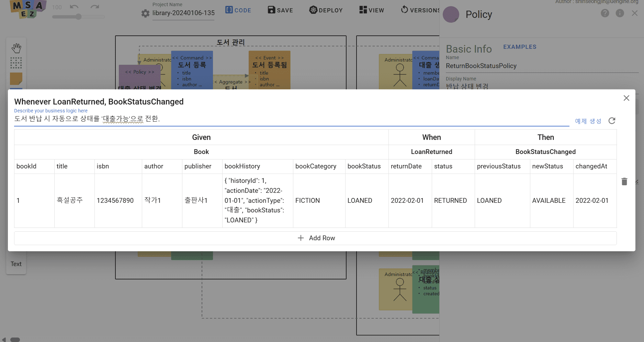Open project settings gear icon
The height and width of the screenshot is (342, 644).
[145, 13]
